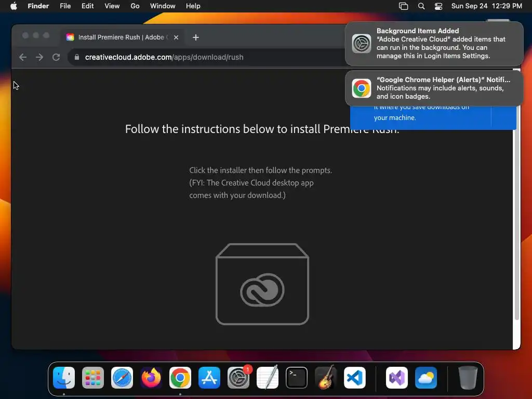Open the Window menu
This screenshot has width=532, height=399.
click(163, 6)
